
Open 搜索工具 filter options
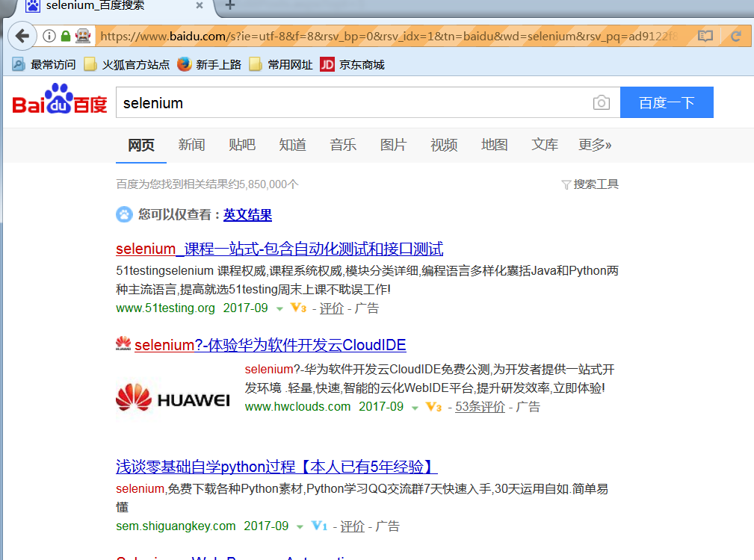pos(590,184)
